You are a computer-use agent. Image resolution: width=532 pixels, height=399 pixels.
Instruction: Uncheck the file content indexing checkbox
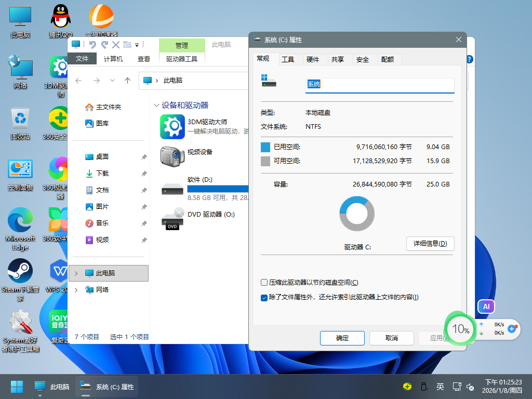(x=264, y=298)
